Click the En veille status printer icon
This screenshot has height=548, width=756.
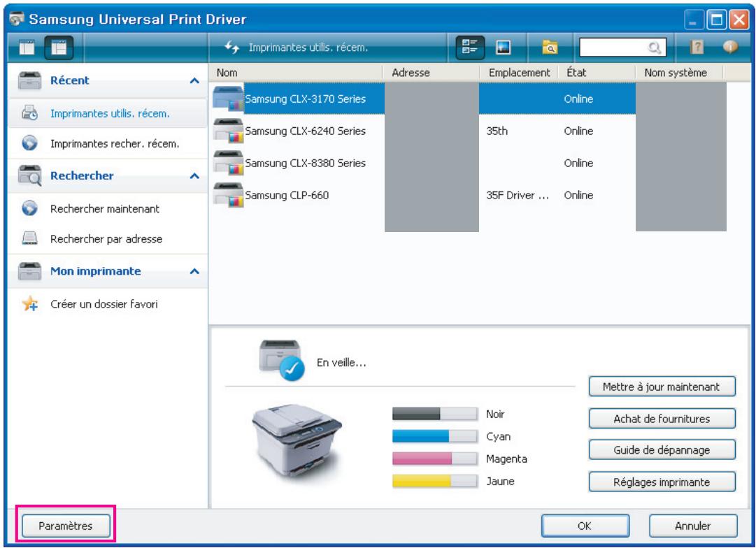pos(282,359)
